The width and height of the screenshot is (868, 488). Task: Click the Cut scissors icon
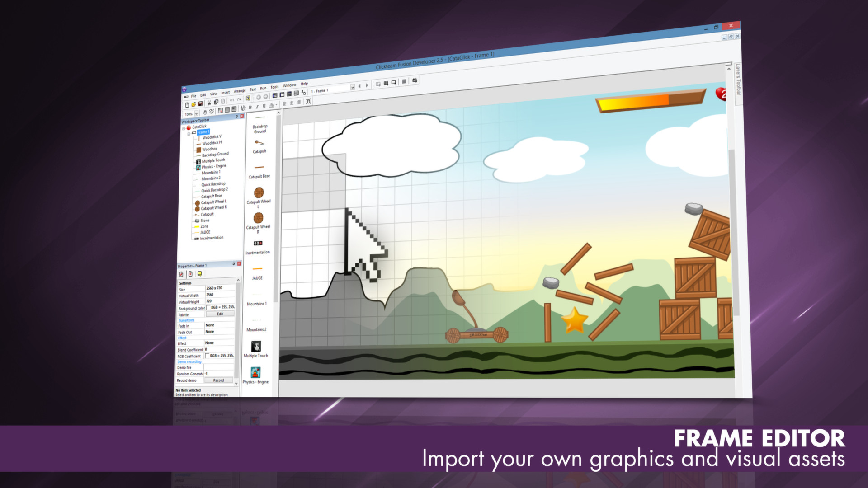pyautogui.click(x=209, y=103)
